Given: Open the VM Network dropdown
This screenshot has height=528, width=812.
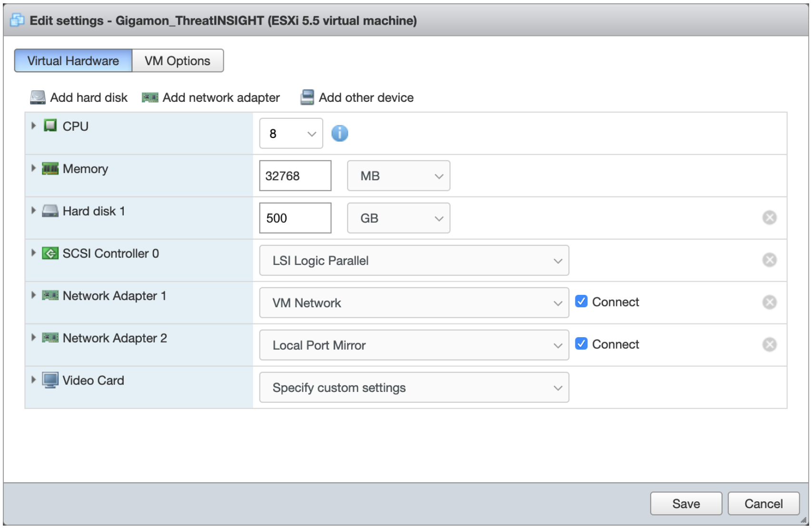Looking at the screenshot, I should [x=414, y=303].
